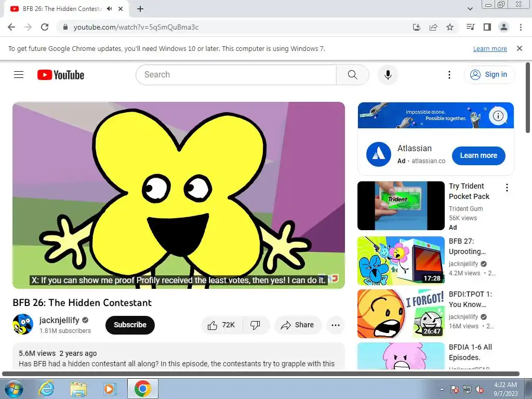Toggle Chrome side panel

[x=487, y=27]
